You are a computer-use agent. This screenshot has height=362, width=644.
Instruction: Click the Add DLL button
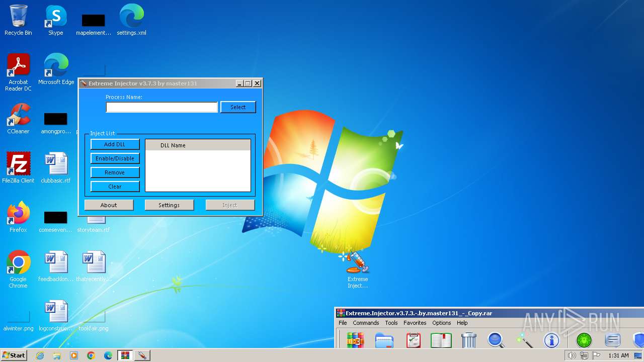(115, 144)
